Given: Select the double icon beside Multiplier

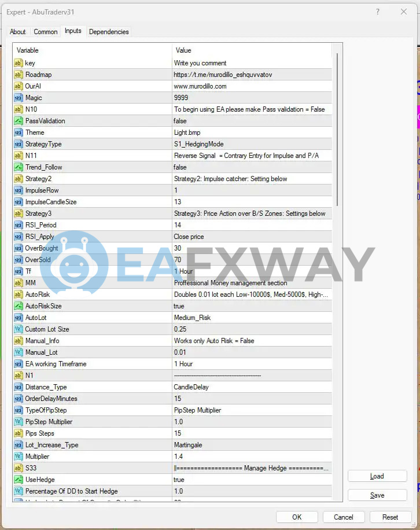Looking at the screenshot, I should pyautogui.click(x=19, y=457).
